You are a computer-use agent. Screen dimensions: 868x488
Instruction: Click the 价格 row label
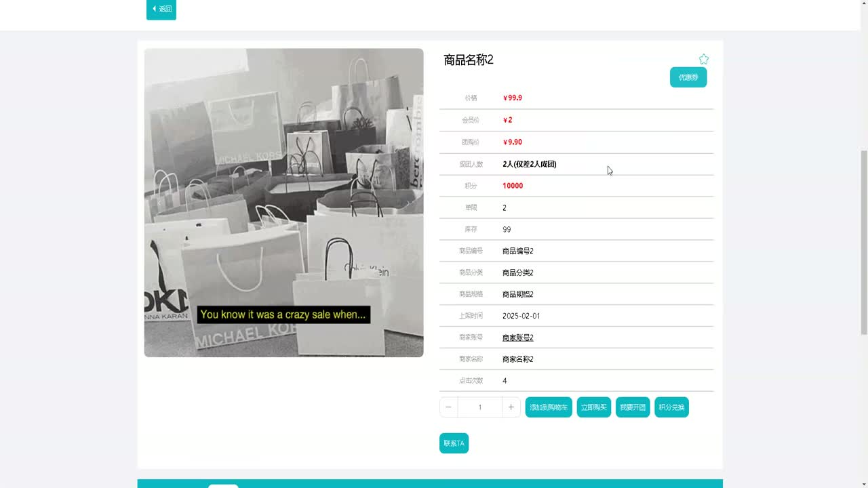coord(471,98)
